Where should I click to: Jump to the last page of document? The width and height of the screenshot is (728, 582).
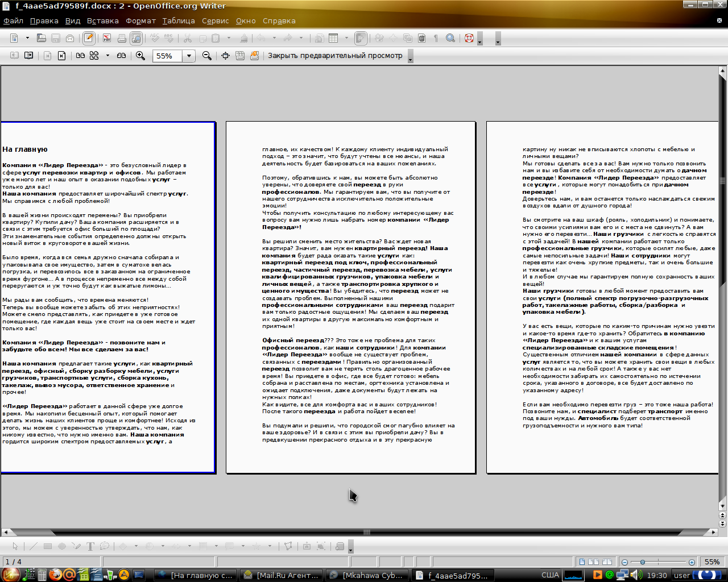(61, 56)
